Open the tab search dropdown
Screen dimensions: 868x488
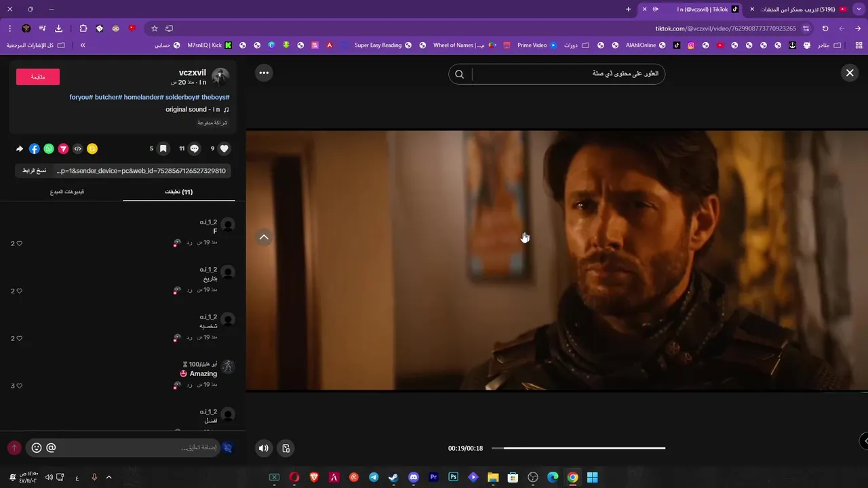[x=859, y=9]
